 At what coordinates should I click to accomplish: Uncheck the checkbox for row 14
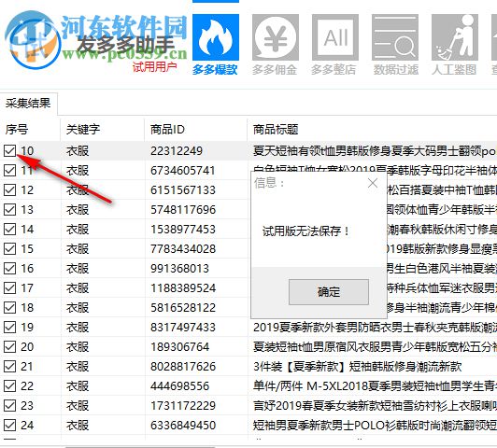(x=10, y=230)
